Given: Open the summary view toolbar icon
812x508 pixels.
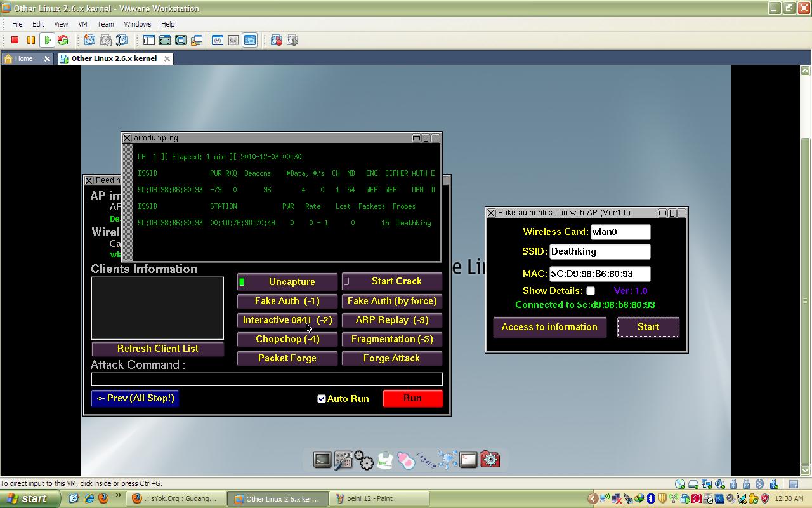Looking at the screenshot, I should (x=218, y=40).
